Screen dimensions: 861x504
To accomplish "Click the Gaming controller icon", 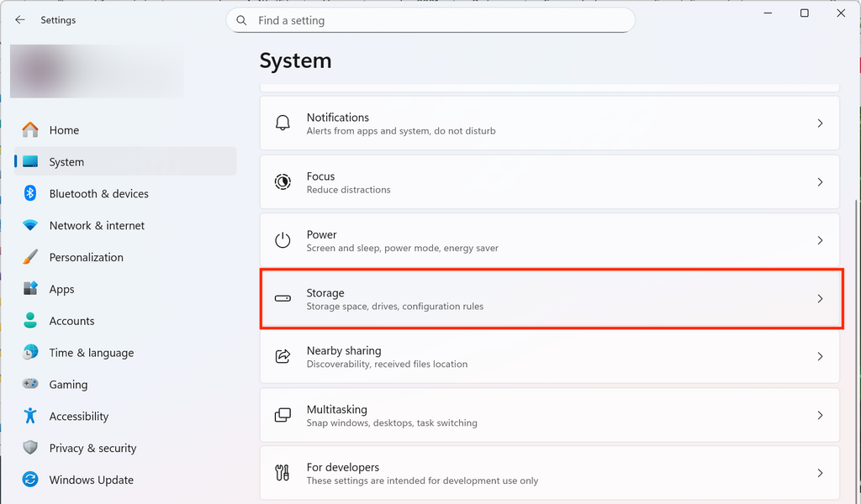I will (x=30, y=384).
